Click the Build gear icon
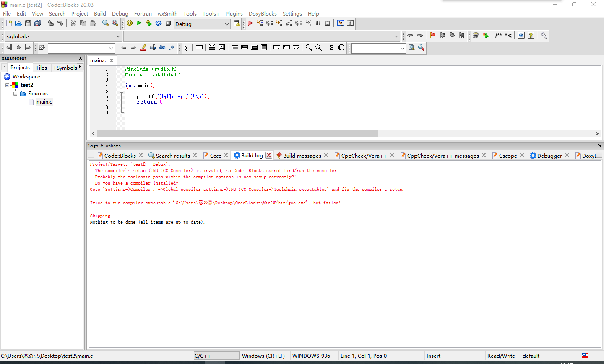Viewport: 604px width, 364px height. pyautogui.click(x=130, y=23)
